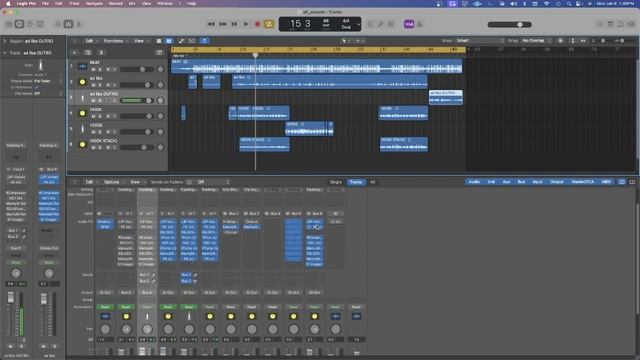640x360 pixels.
Task: Open the Loop Browser icon
Action: (620, 24)
